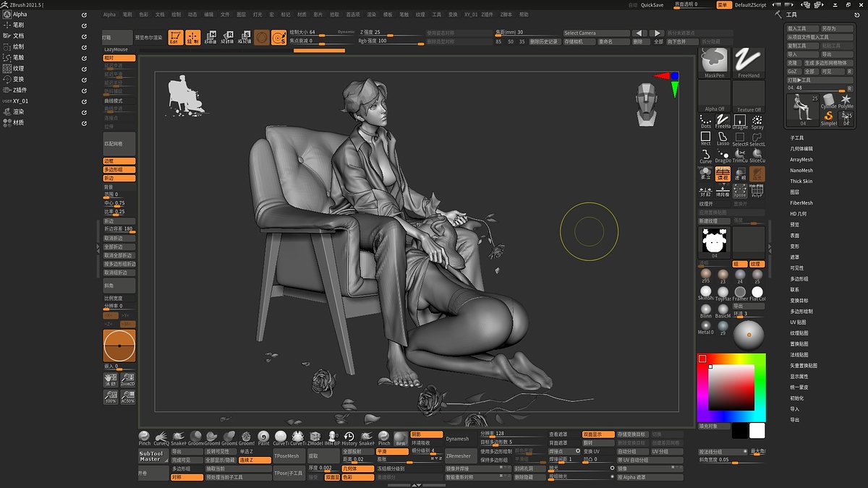Expand the UV 贴图 subpalette
Screen dimensions: 868x488
799,322
